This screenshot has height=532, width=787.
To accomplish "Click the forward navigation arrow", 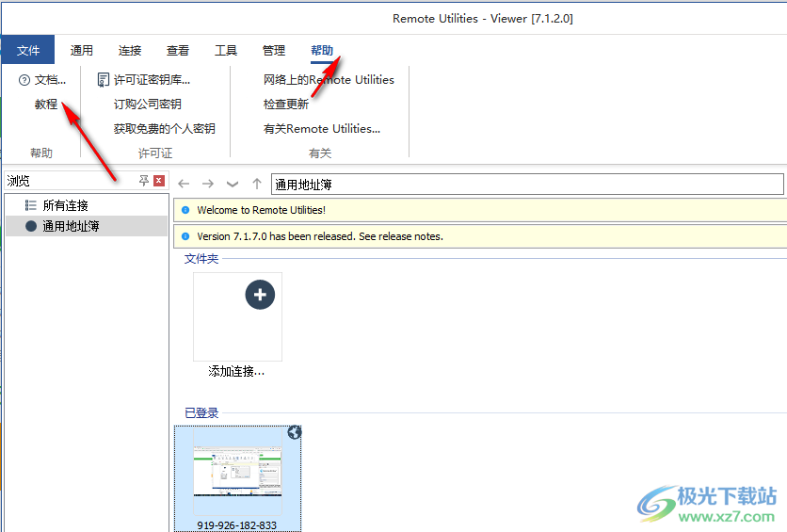I will 208,184.
